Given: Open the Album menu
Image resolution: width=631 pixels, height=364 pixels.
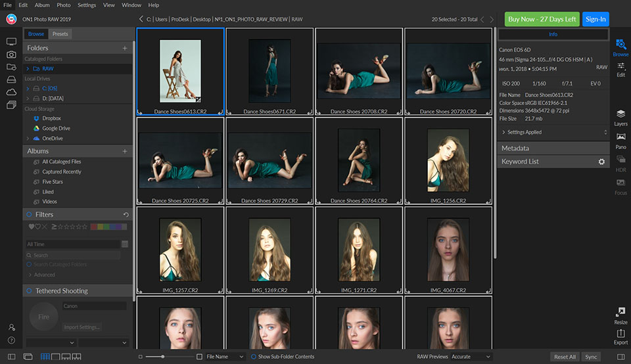Looking at the screenshot, I should [x=42, y=5].
